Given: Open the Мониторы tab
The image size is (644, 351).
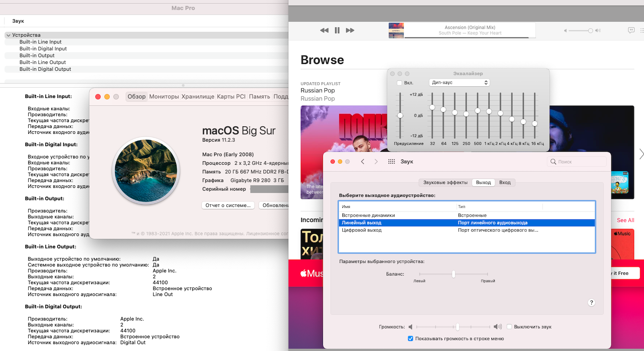Looking at the screenshot, I should (164, 96).
